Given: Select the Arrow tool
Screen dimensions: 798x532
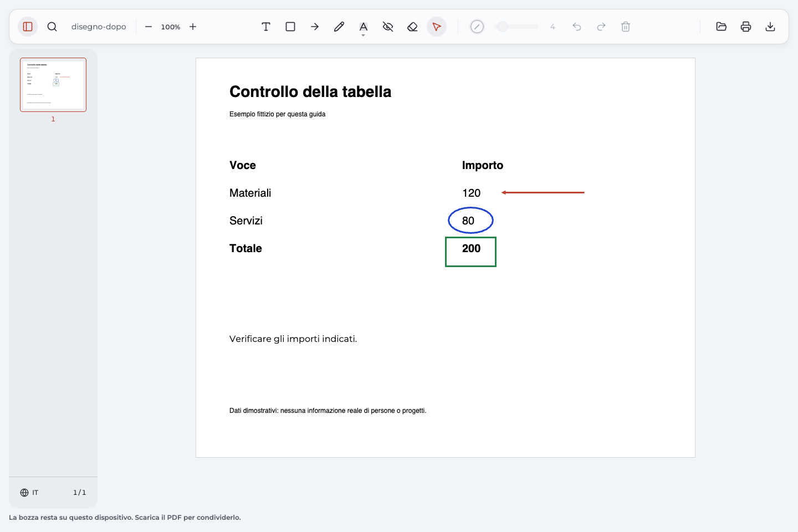Looking at the screenshot, I should tap(315, 27).
